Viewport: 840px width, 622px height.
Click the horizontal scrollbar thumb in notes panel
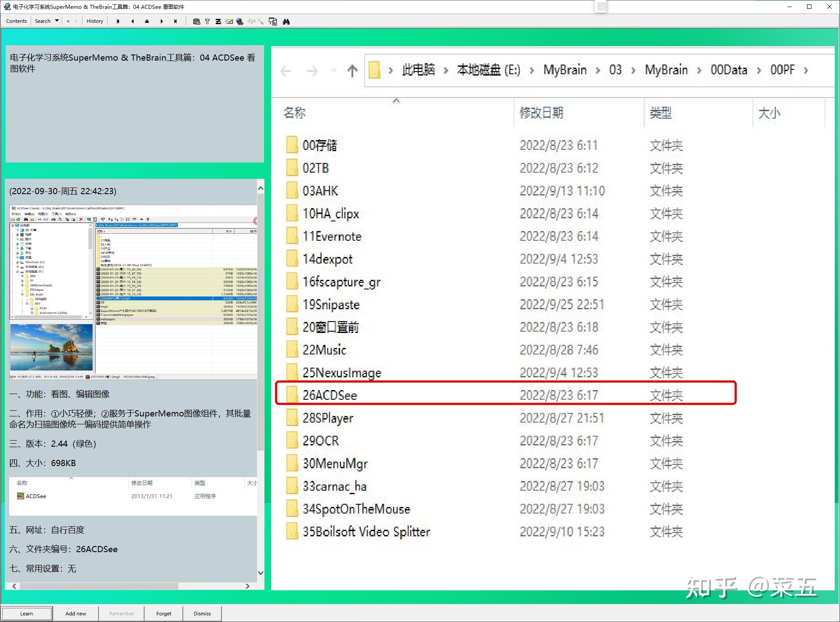[x=99, y=586]
